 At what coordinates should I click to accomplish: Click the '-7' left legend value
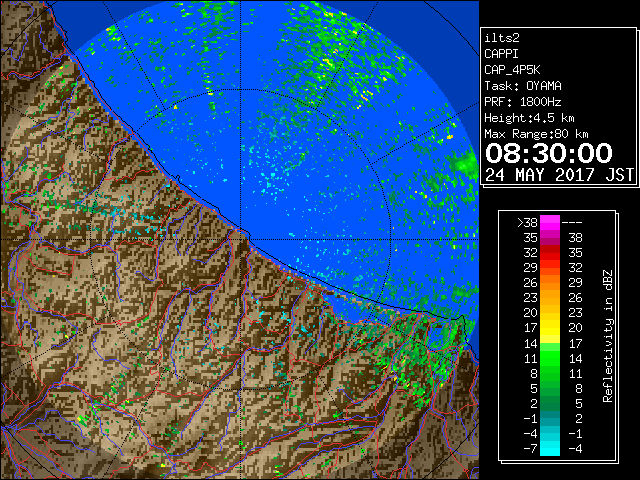(530, 449)
